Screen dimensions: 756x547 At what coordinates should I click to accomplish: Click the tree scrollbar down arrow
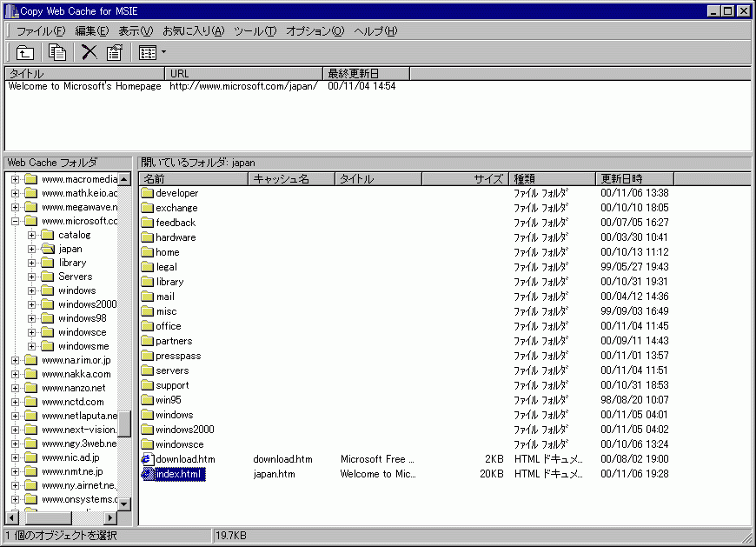click(124, 504)
